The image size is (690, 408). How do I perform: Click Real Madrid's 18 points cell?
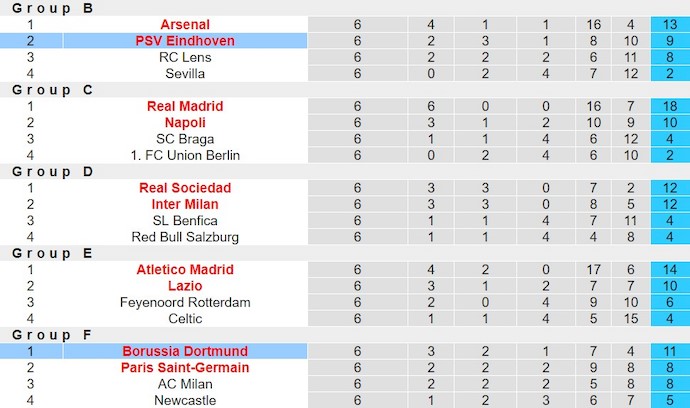coord(664,106)
